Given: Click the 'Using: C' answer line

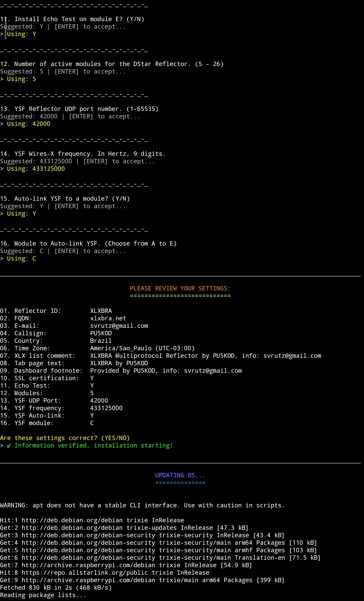Looking at the screenshot, I should click(21, 258).
